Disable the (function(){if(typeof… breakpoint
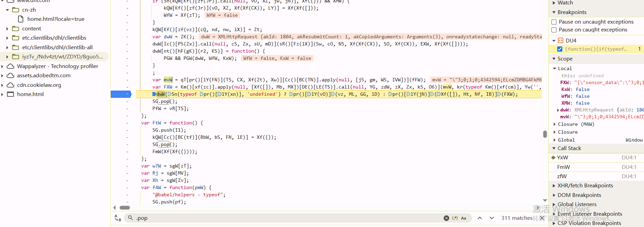644x227 pixels. 560,49
